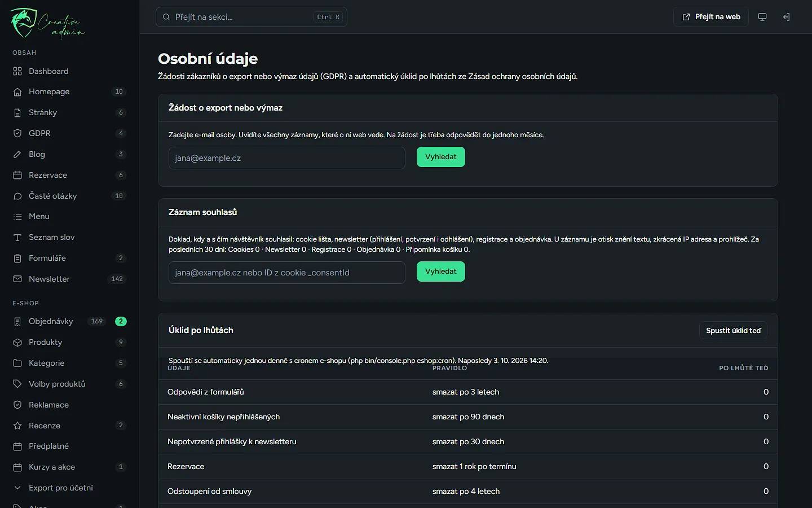Open Blog via its pencil icon

point(17,155)
